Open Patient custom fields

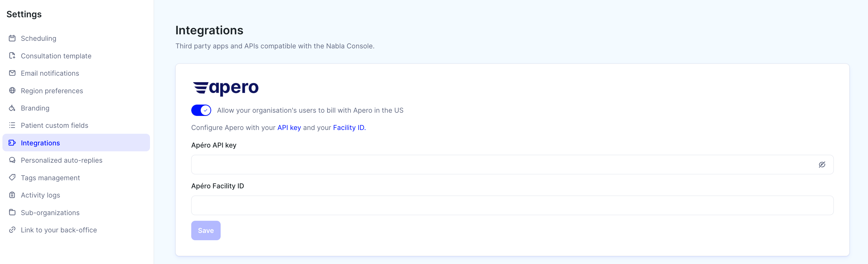pos(76,126)
